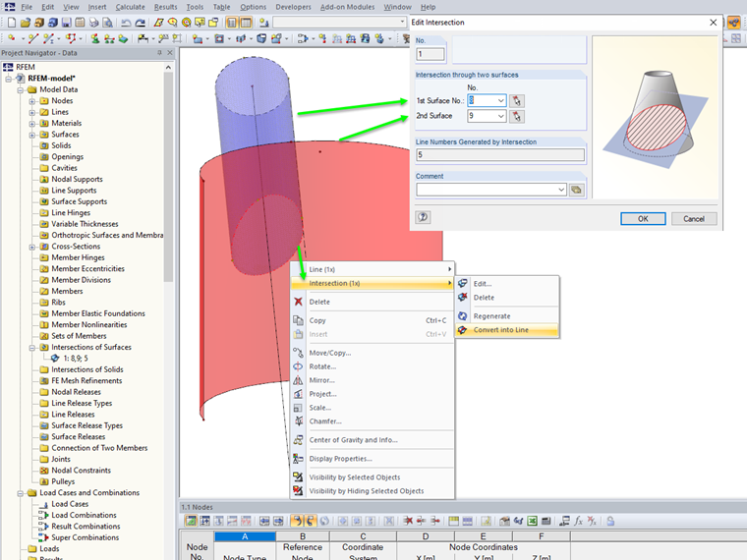The image size is (747, 560).
Task: Click the No. input field in dialog
Action: 431,54
